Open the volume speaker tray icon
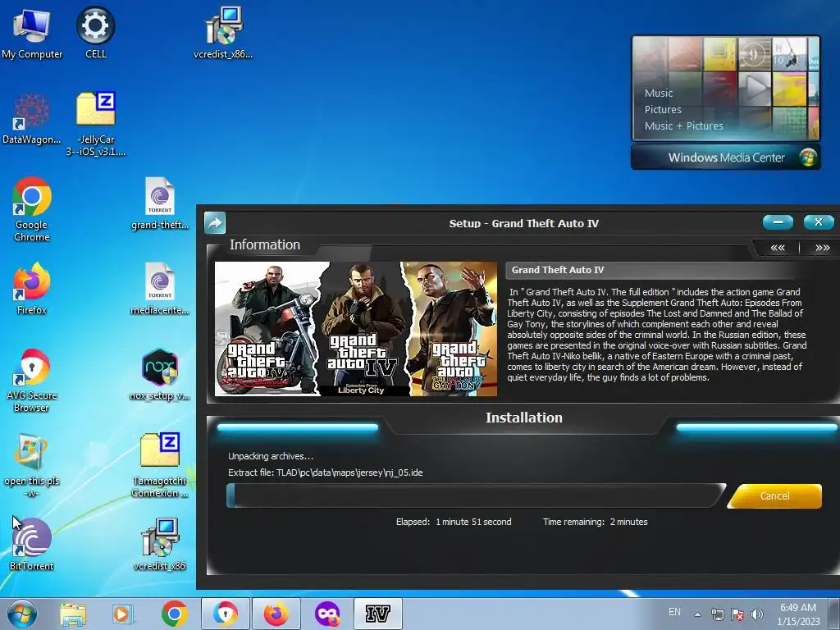The width and height of the screenshot is (840, 630). point(756,614)
